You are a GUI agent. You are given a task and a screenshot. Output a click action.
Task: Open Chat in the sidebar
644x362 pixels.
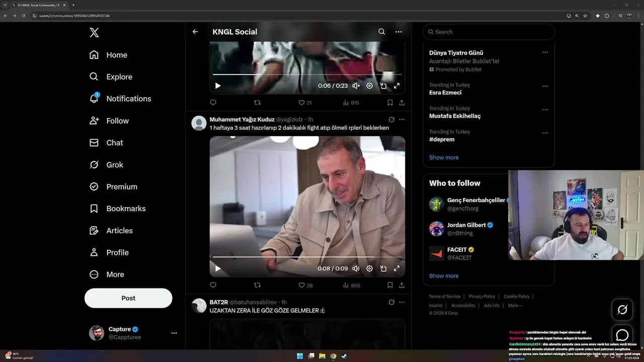pos(106,143)
